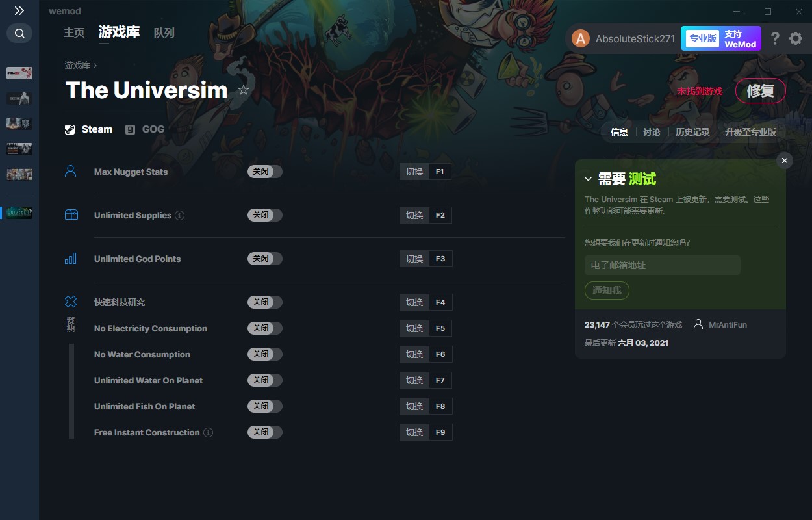Open the third game thumbnail in sidebar
The height and width of the screenshot is (520, 812).
[x=19, y=123]
